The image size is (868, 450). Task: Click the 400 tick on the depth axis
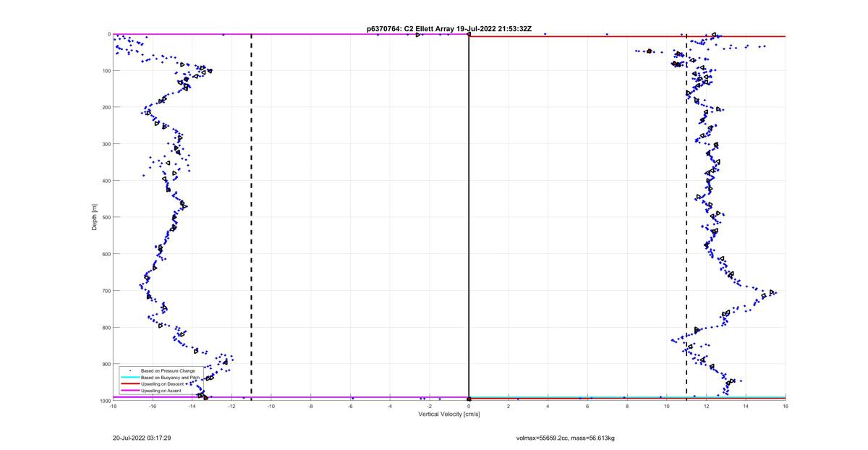[106, 181]
